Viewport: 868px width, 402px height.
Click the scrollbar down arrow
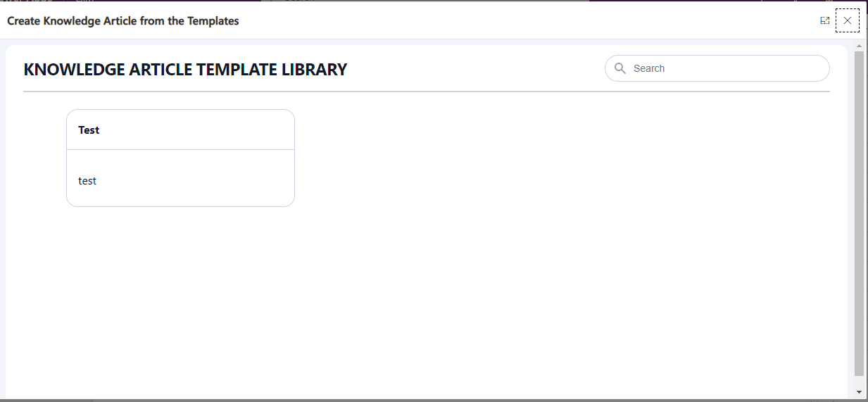click(x=859, y=391)
